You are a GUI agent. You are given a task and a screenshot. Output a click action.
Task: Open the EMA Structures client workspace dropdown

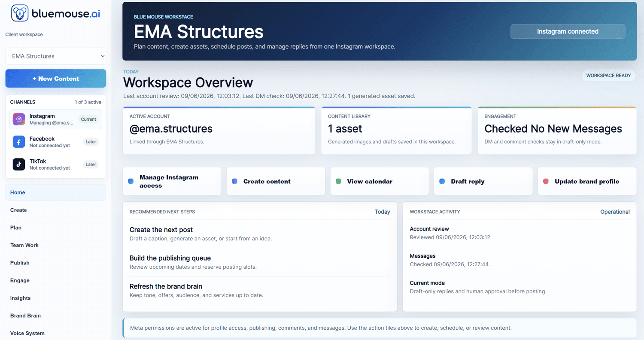[x=56, y=56]
